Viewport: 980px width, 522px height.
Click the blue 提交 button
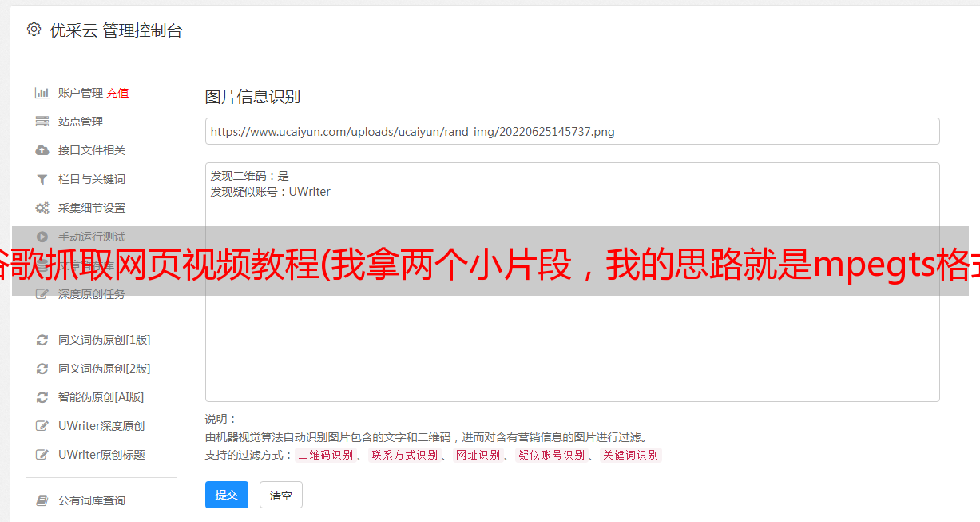coord(227,495)
